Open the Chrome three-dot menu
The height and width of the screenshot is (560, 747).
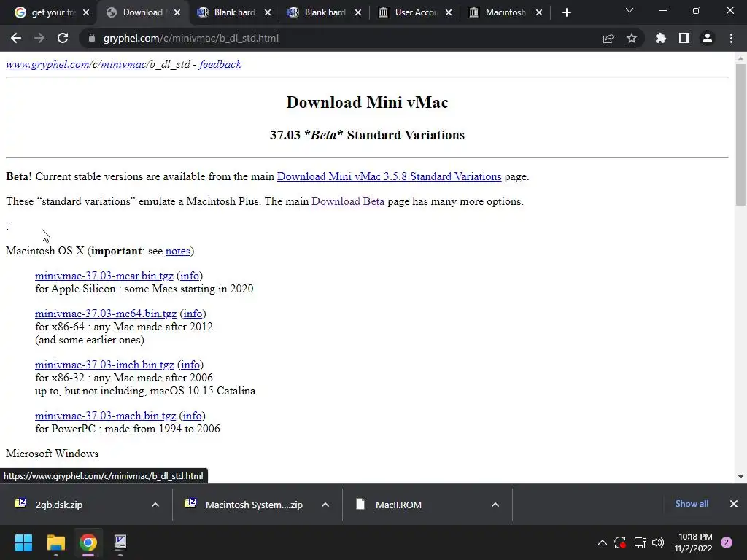point(731,38)
